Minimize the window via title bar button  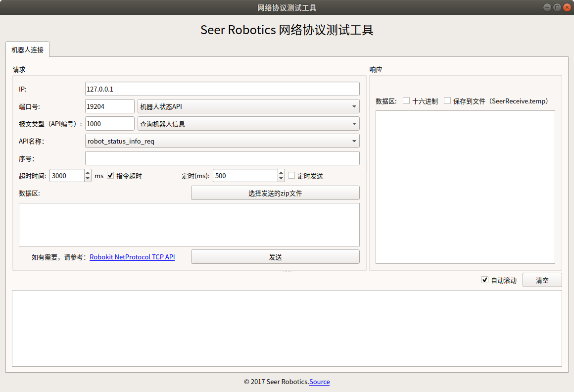click(547, 7)
